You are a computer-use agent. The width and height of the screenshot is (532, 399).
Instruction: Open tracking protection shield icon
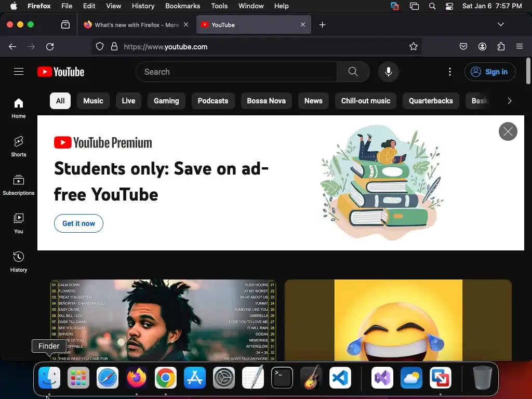(99, 46)
